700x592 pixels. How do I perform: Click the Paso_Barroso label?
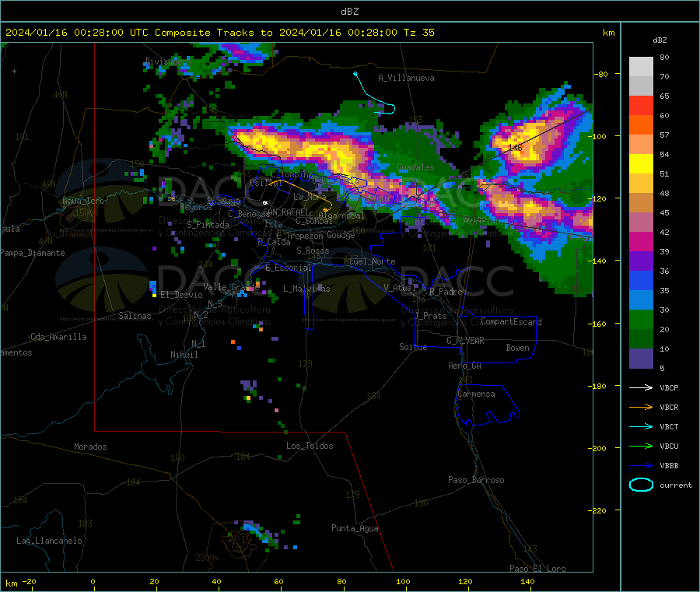pyautogui.click(x=476, y=480)
